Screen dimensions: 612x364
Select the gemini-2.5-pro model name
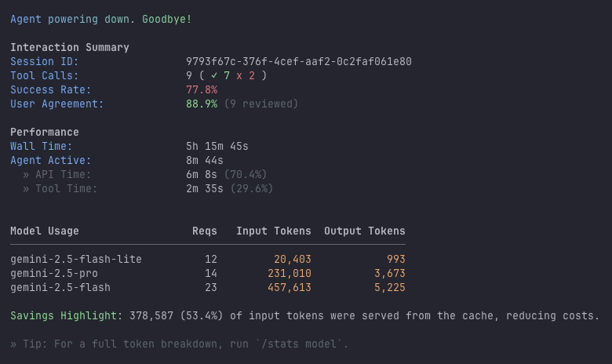(x=54, y=273)
